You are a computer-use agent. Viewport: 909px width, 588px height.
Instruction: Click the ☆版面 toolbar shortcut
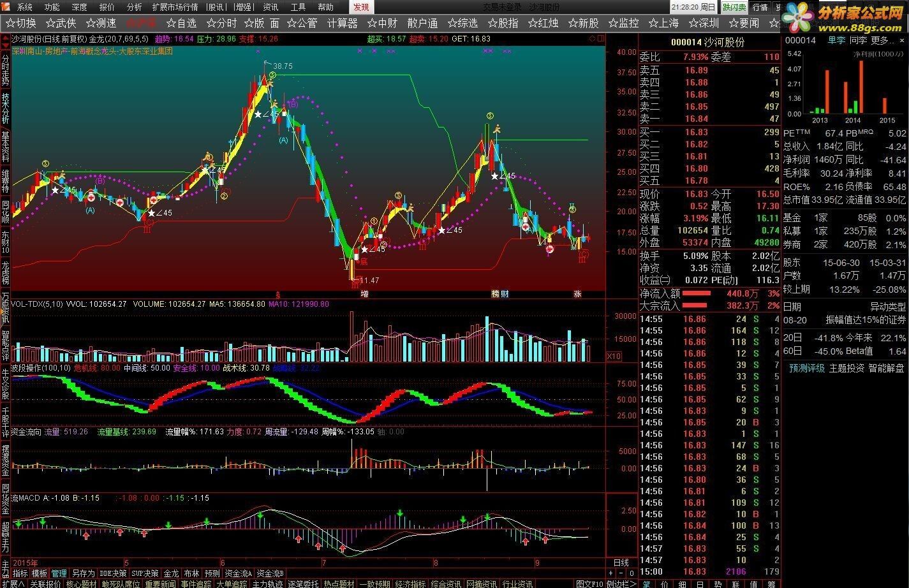[262, 23]
